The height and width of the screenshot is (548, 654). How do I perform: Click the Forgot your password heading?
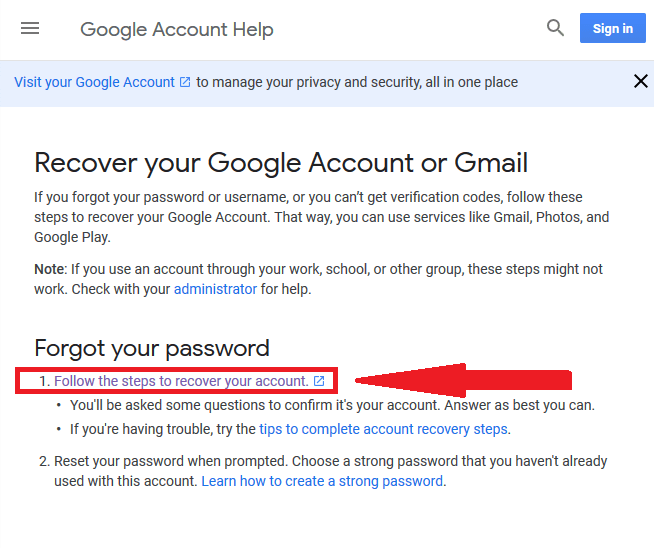[x=152, y=348]
